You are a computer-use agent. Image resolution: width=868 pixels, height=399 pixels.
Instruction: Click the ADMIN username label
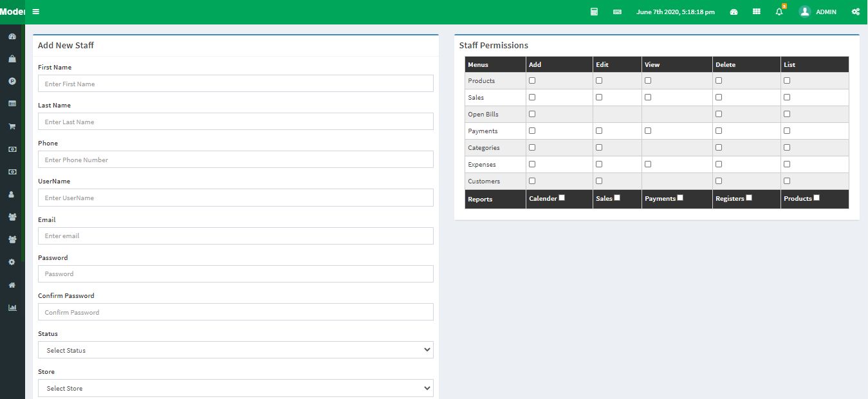826,12
